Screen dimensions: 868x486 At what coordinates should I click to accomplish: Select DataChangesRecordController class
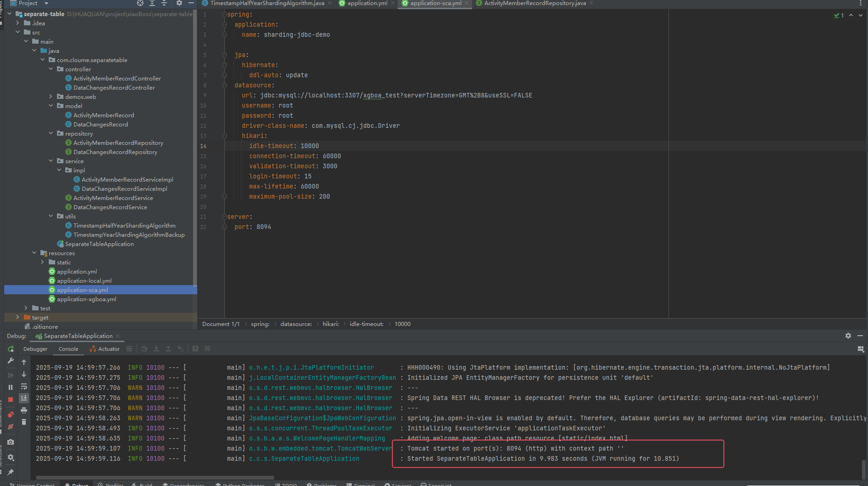(114, 87)
